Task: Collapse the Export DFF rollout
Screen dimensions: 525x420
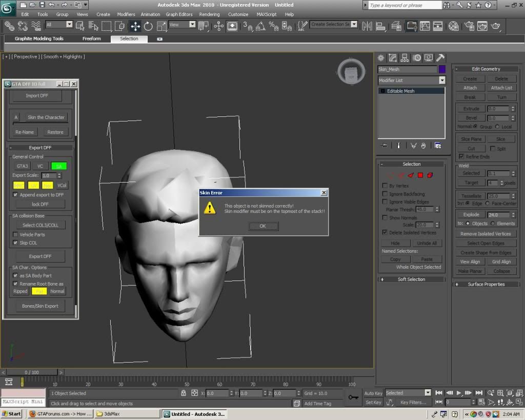Action: [x=40, y=148]
